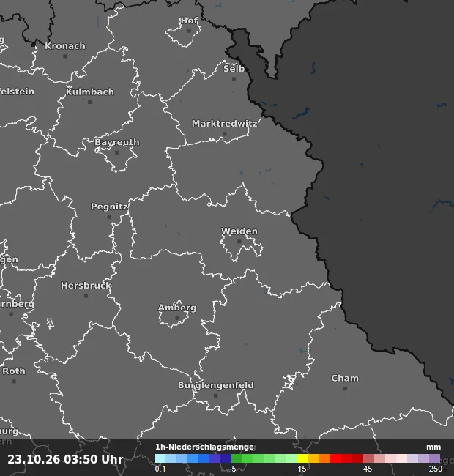The image size is (454, 476).
Task: Click the Kronach city label
Action: [65, 46]
